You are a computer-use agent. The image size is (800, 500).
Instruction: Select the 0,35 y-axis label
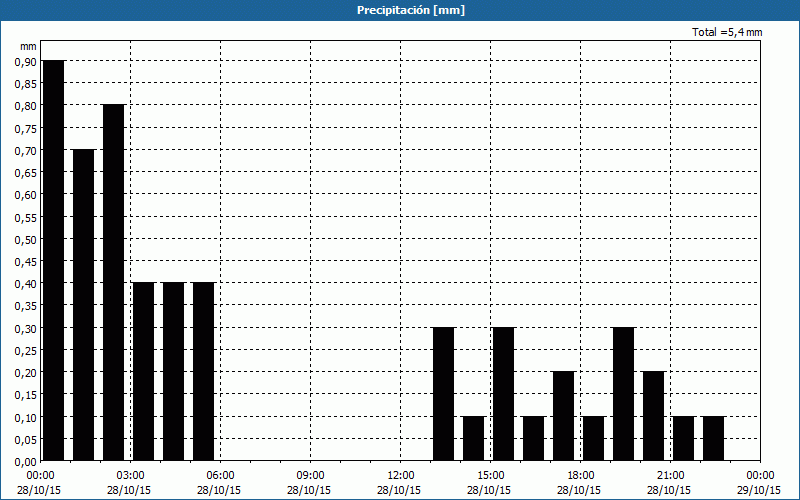tap(26, 306)
